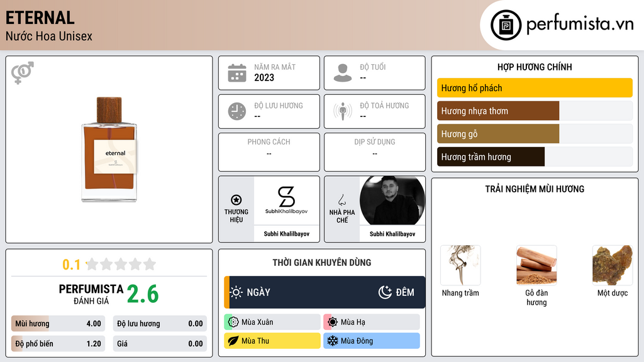Image resolution: width=644 pixels, height=362 pixels.
Task: Click the unisex gender symbol icon
Action: coord(23,73)
